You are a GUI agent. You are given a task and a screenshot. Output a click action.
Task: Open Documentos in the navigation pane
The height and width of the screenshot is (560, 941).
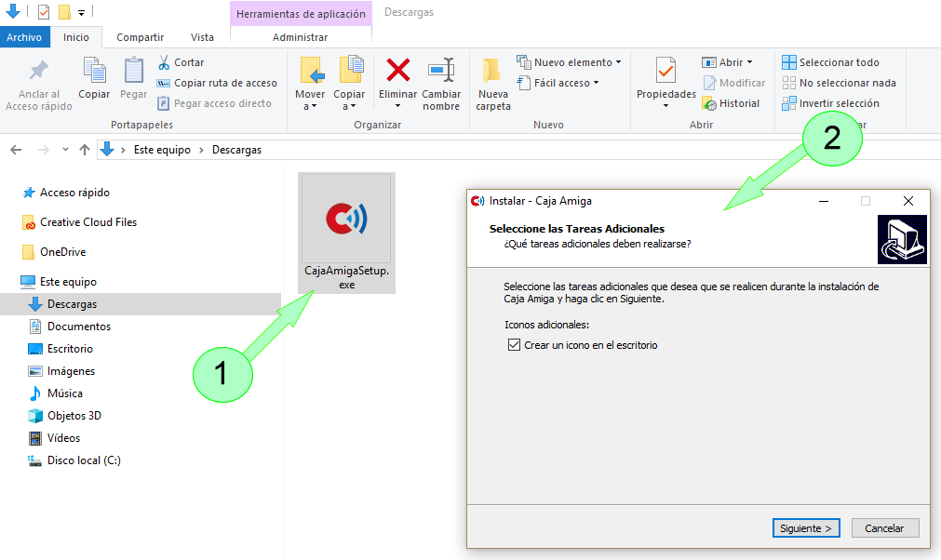[78, 327]
